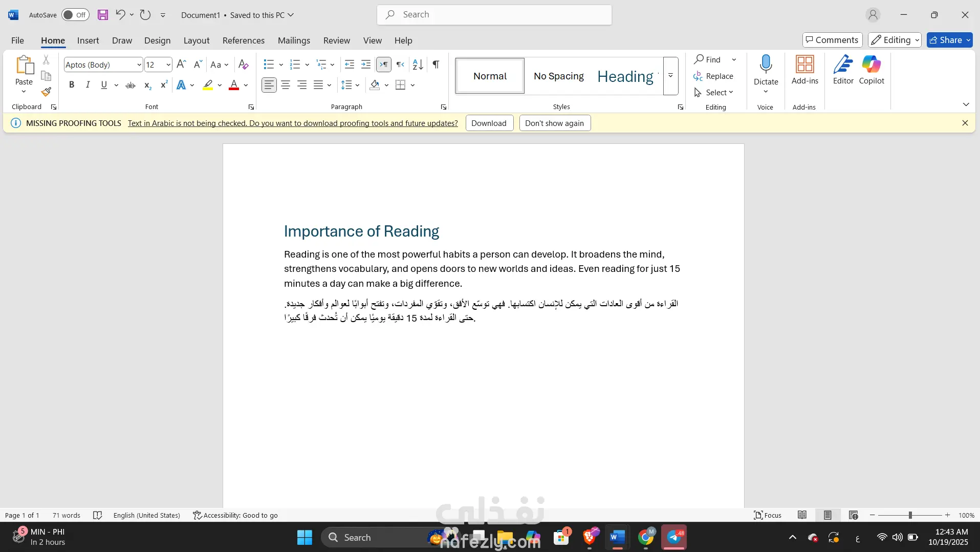Open the File menu

(17, 40)
